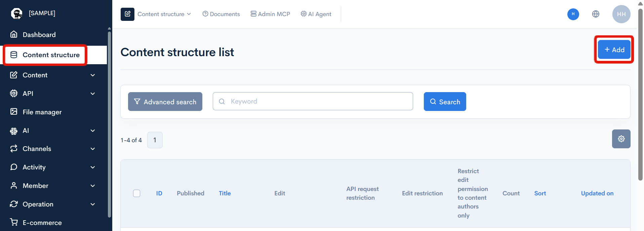644x231 pixels.
Task: Expand the Operation sidebar chevron
Action: 93,204
